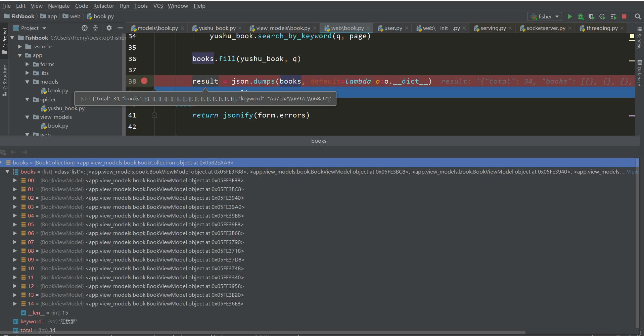Screen dimensions: 644x336
Task: Open Search Everywhere magnifier icon
Action: click(x=638, y=16)
